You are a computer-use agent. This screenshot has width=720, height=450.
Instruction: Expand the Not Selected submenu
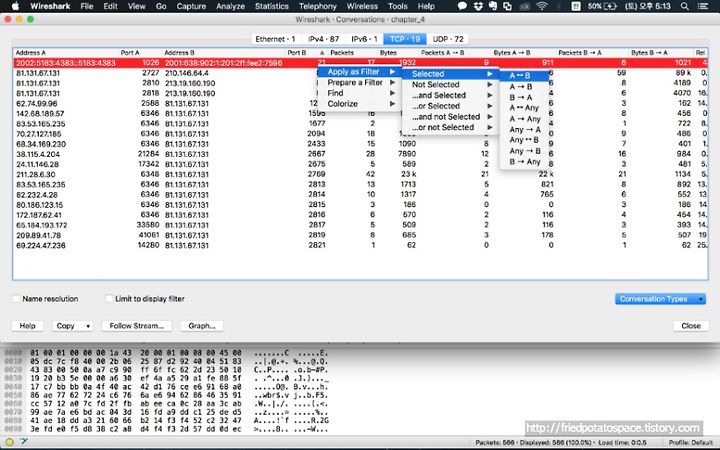point(451,84)
